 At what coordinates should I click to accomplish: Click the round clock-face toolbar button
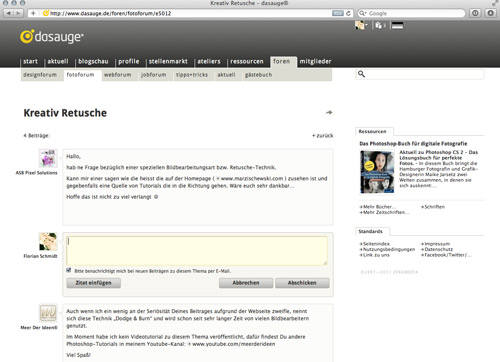coord(475,13)
